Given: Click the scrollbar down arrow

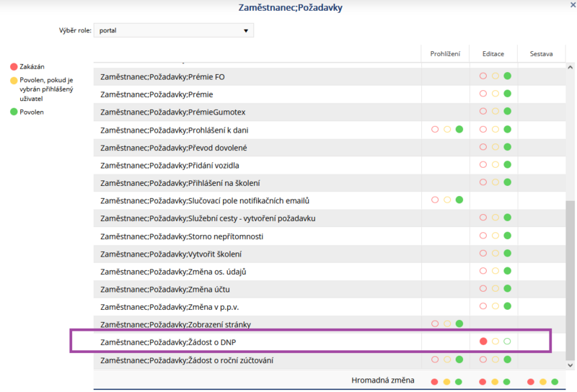Looking at the screenshot, I should [571, 365].
